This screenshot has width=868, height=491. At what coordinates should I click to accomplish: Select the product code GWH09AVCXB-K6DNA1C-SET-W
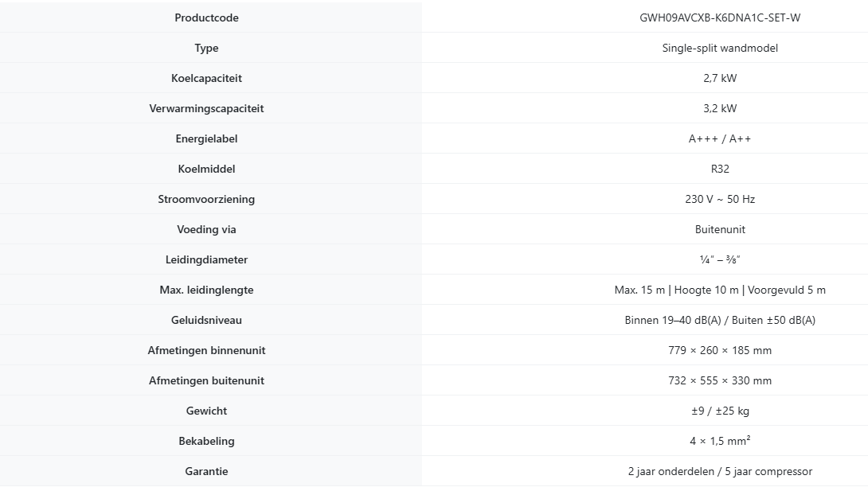pos(720,18)
